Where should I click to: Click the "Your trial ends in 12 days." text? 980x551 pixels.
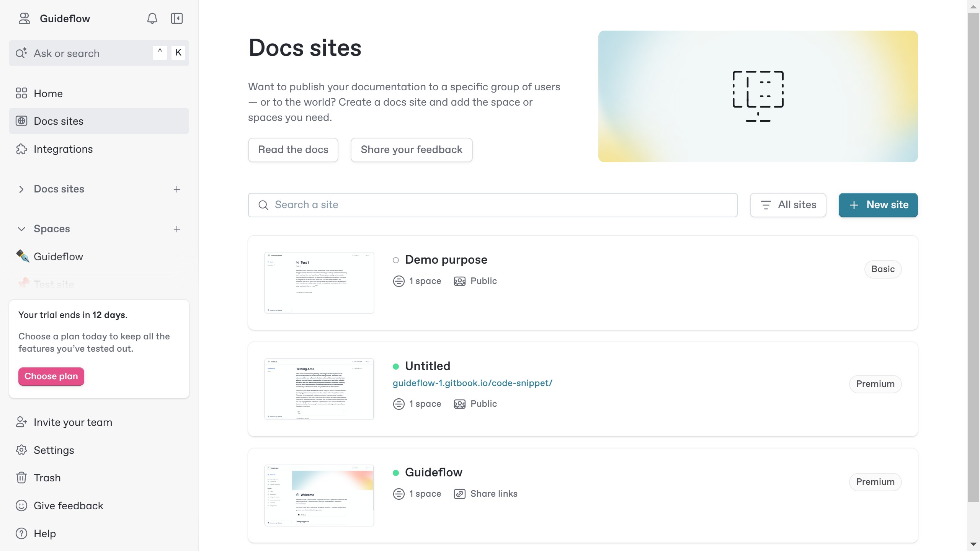coord(73,315)
